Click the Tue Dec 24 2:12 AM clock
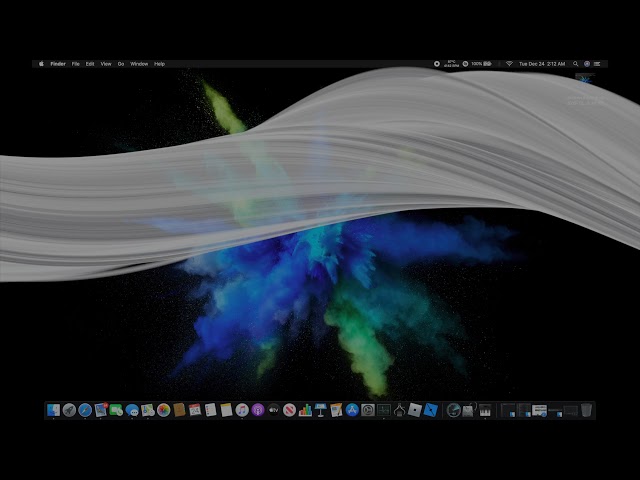Screen dimensions: 640x480 (542, 64)
